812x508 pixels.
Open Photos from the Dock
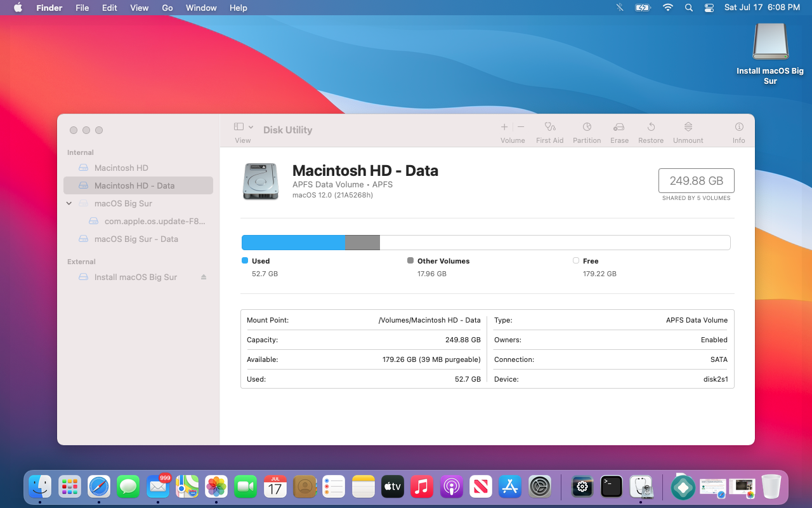(x=216, y=487)
